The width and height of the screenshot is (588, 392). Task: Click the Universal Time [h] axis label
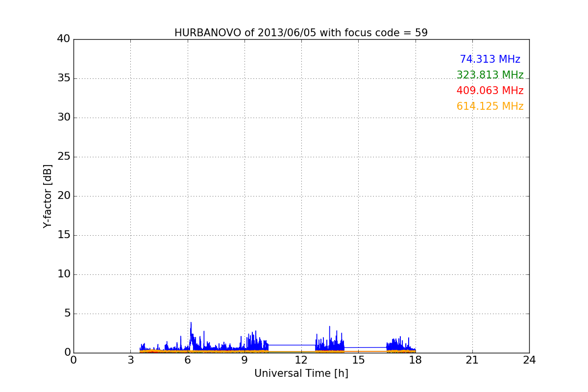(x=301, y=373)
